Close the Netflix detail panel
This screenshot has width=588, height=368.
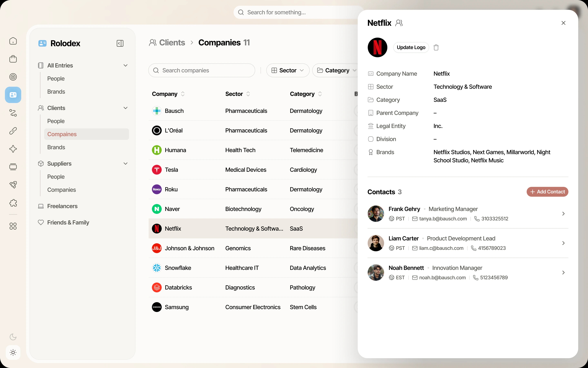tap(563, 23)
